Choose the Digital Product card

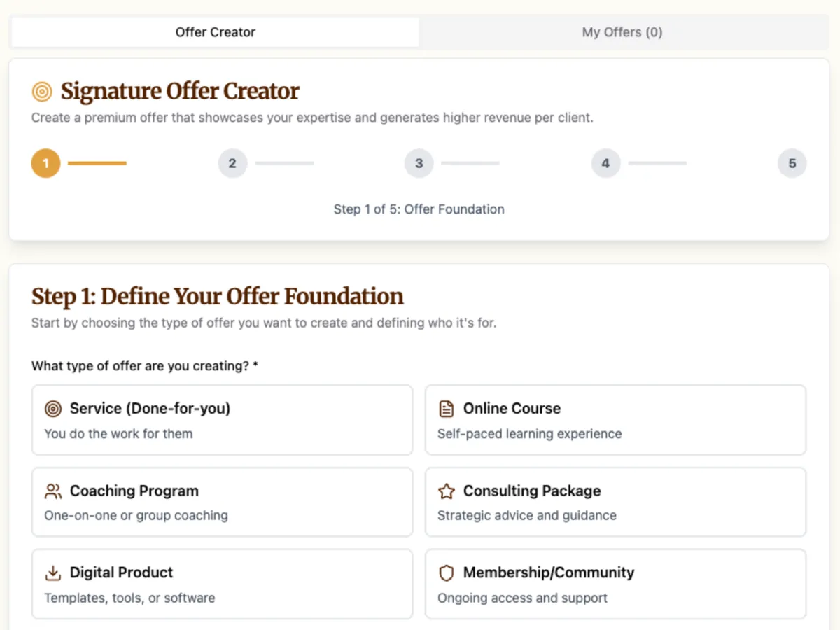[223, 584]
